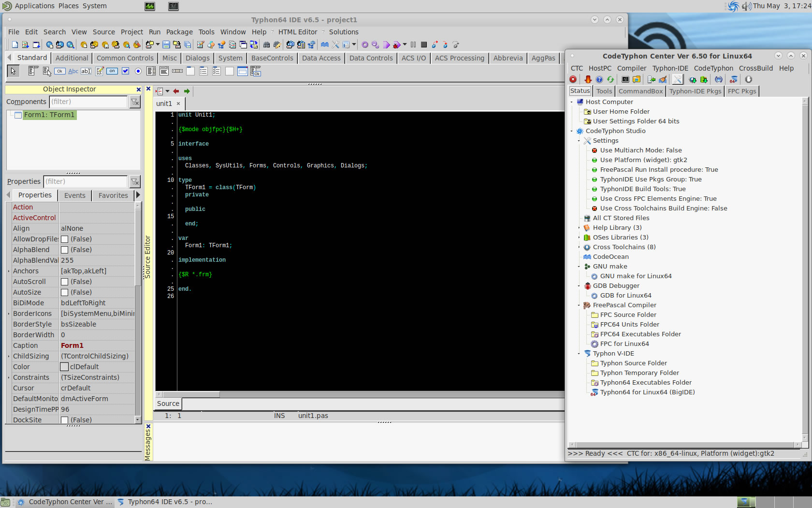Collapse the CodeTyphon Studio tree node
The width and height of the screenshot is (812, 508).
pyautogui.click(x=572, y=131)
